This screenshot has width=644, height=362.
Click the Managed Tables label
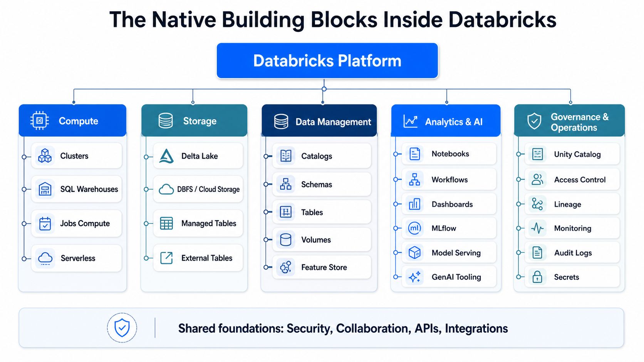click(x=209, y=224)
